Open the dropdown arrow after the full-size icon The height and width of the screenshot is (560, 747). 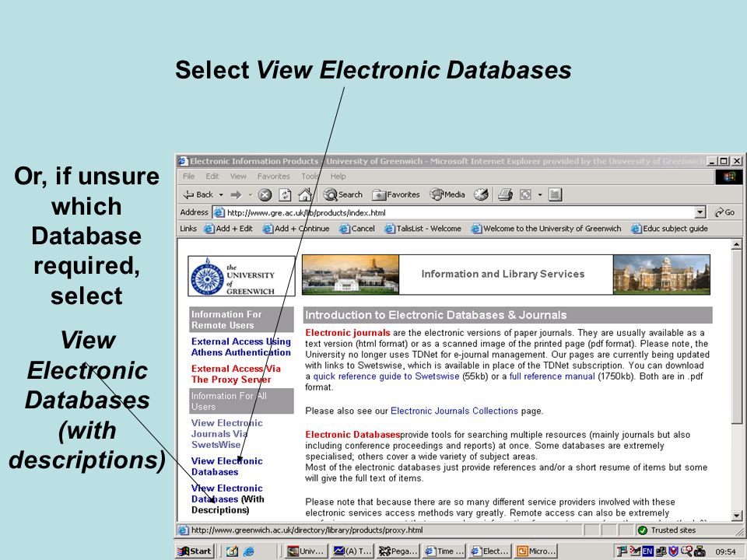pos(540,194)
